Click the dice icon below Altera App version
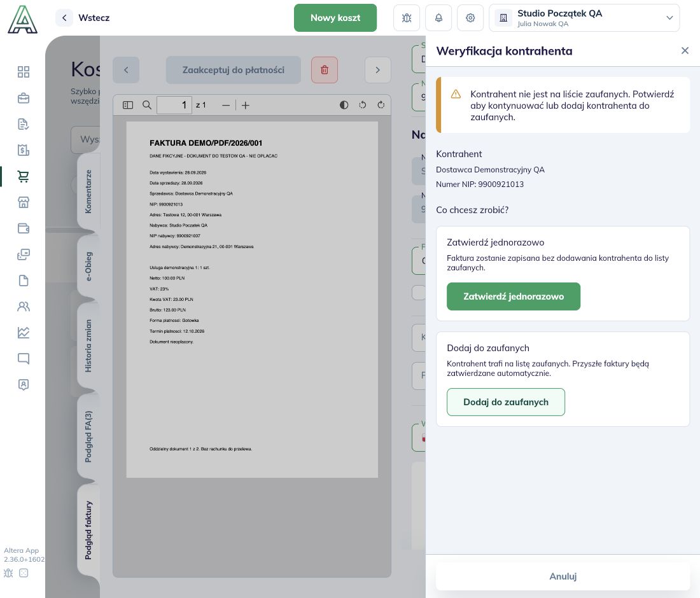Image resolution: width=700 pixels, height=598 pixels. tap(24, 573)
